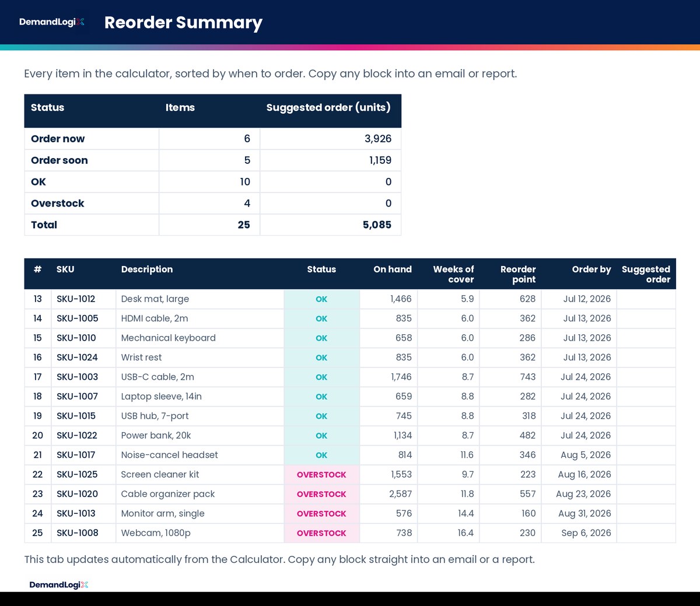The image size is (700, 606).
Task: Click the Suggested order (units) summary header
Action: click(x=328, y=107)
